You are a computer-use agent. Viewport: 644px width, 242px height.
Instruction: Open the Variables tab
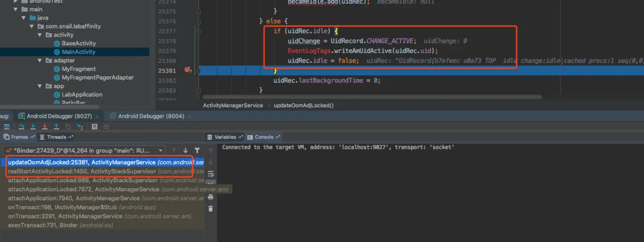[225, 137]
